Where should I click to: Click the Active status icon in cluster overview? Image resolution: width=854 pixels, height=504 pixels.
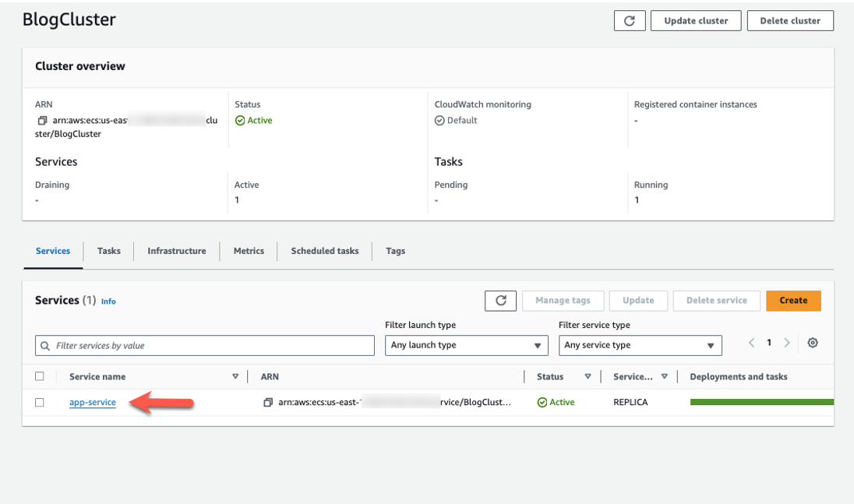pos(239,120)
